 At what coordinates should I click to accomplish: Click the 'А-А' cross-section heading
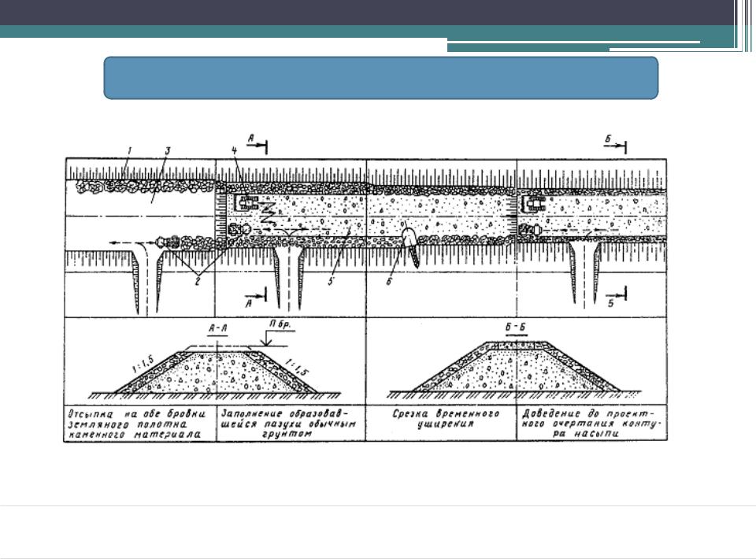point(218,328)
